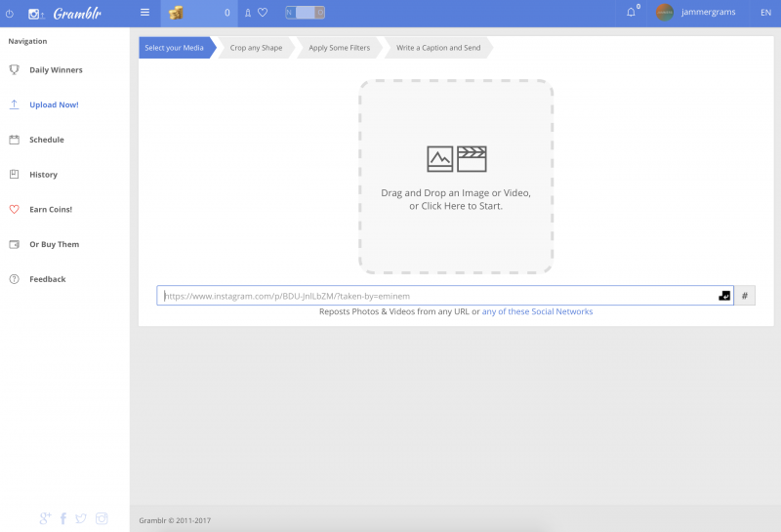Viewport: 781px width, 532px height.
Task: Open the jammergrams account menu
Action: click(709, 12)
